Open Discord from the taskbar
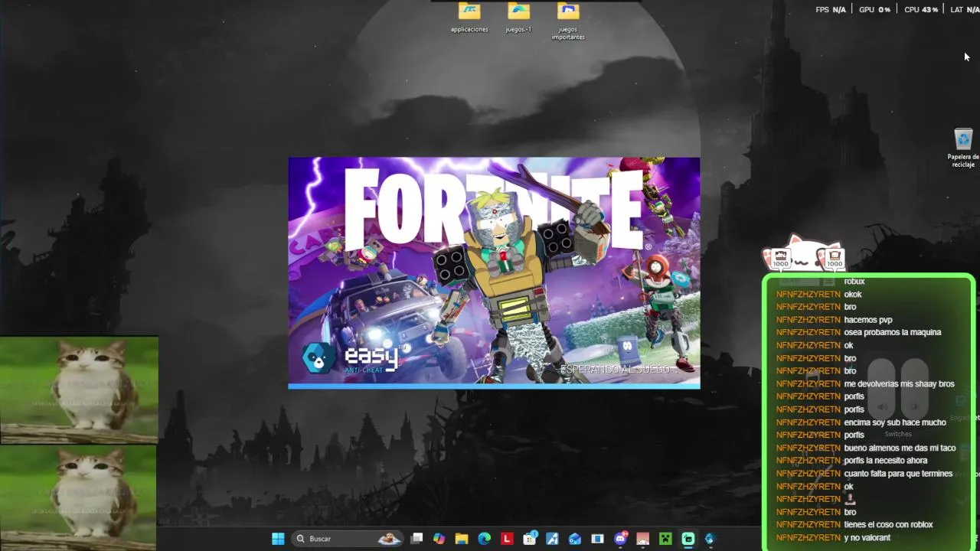 pos(620,539)
